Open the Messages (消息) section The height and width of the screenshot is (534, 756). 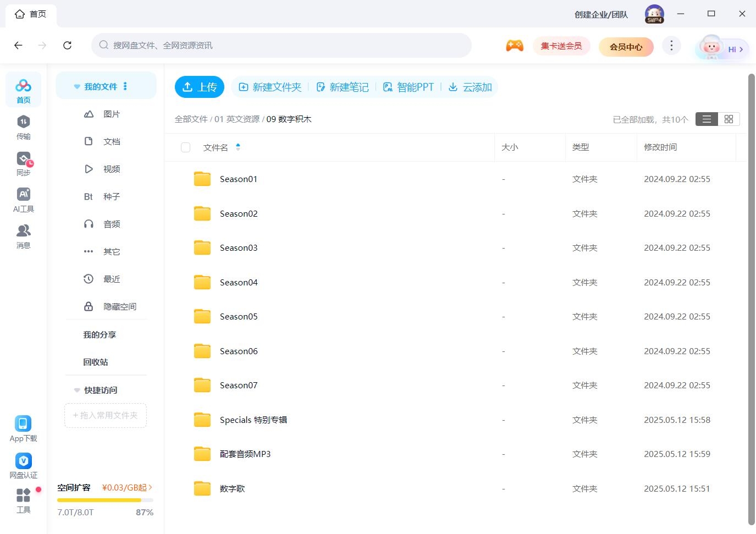(23, 236)
